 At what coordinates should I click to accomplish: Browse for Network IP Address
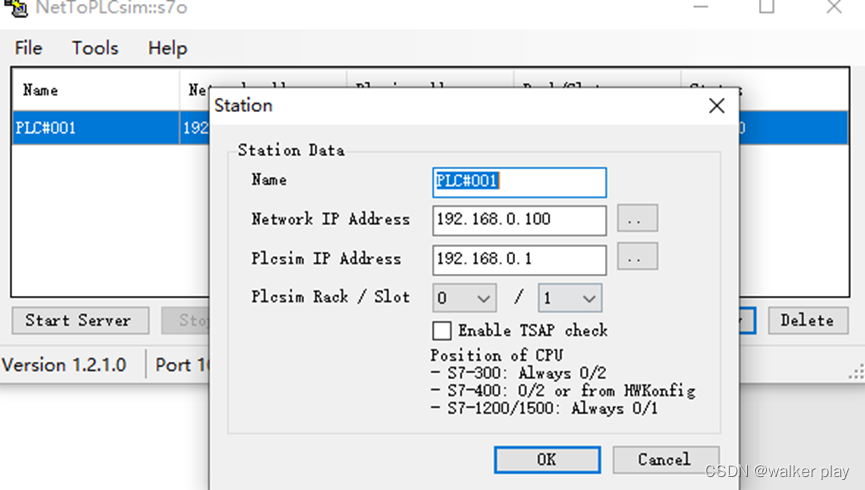coord(637,218)
